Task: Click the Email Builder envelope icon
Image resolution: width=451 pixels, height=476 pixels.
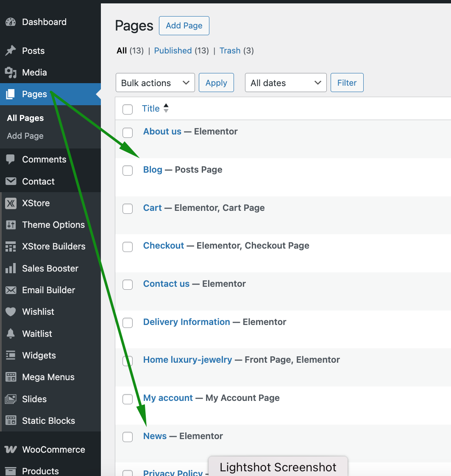Action: point(11,290)
